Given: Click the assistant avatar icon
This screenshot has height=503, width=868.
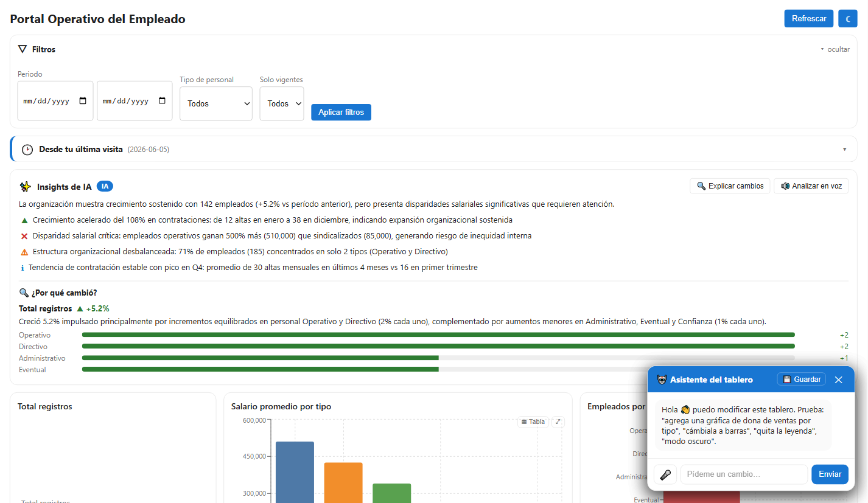Looking at the screenshot, I should tap(662, 380).
